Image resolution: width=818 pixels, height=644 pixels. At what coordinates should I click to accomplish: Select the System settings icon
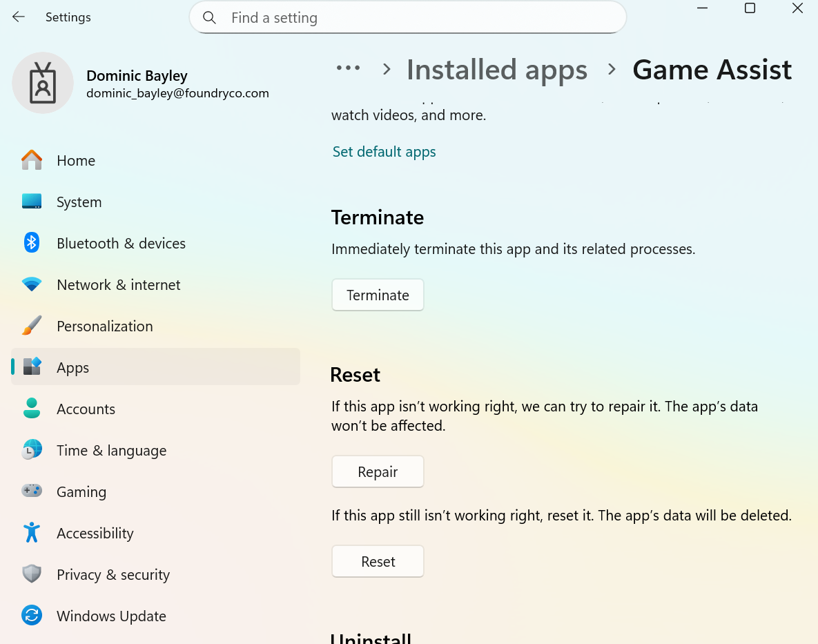coord(32,202)
